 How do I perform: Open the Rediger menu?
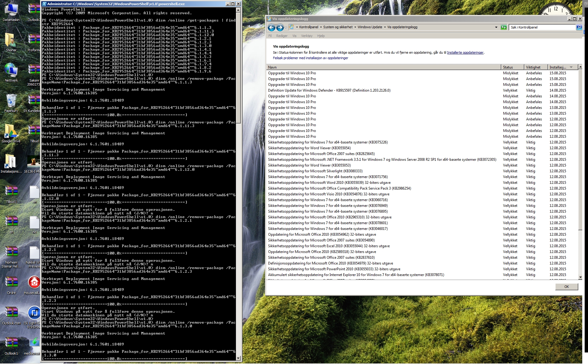[x=282, y=36]
